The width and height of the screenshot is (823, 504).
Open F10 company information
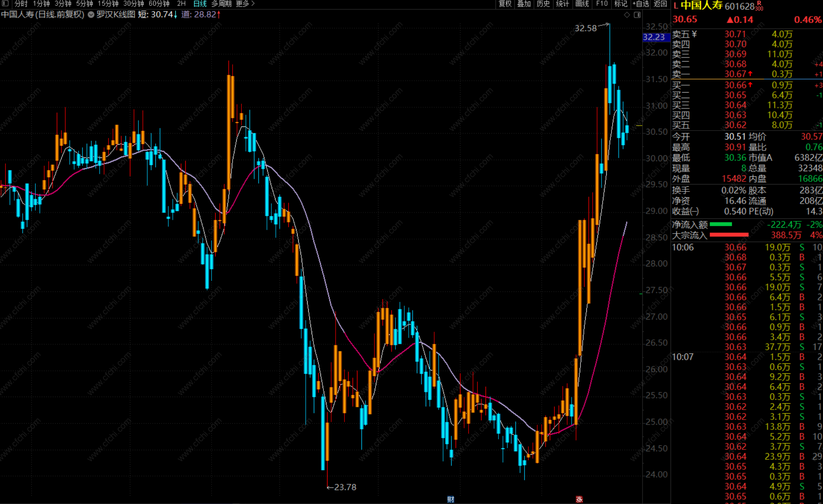pos(602,4)
